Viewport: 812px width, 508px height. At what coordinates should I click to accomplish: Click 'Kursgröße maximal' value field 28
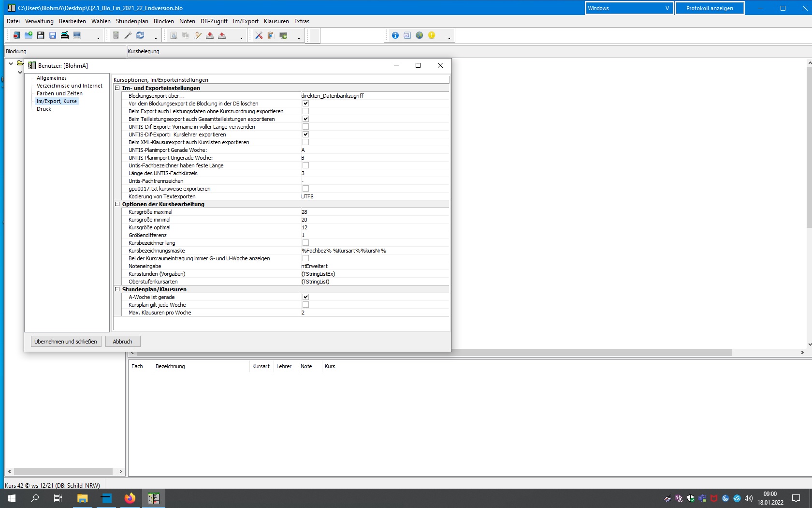(375, 212)
